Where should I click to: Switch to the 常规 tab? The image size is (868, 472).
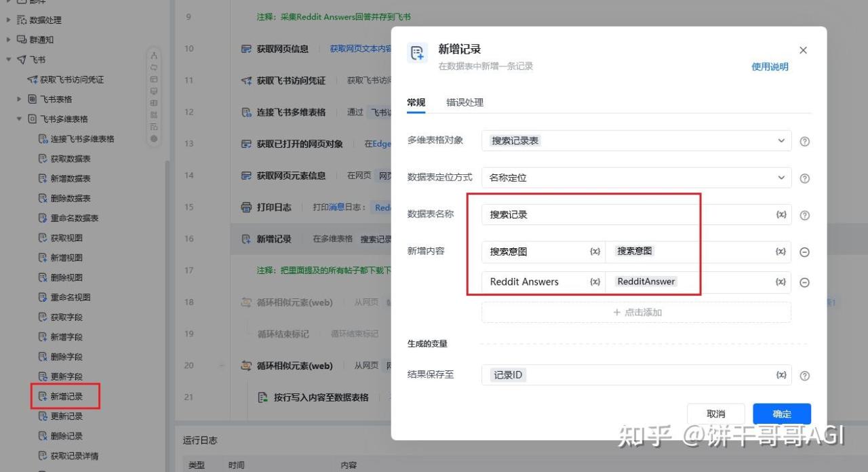pyautogui.click(x=416, y=102)
